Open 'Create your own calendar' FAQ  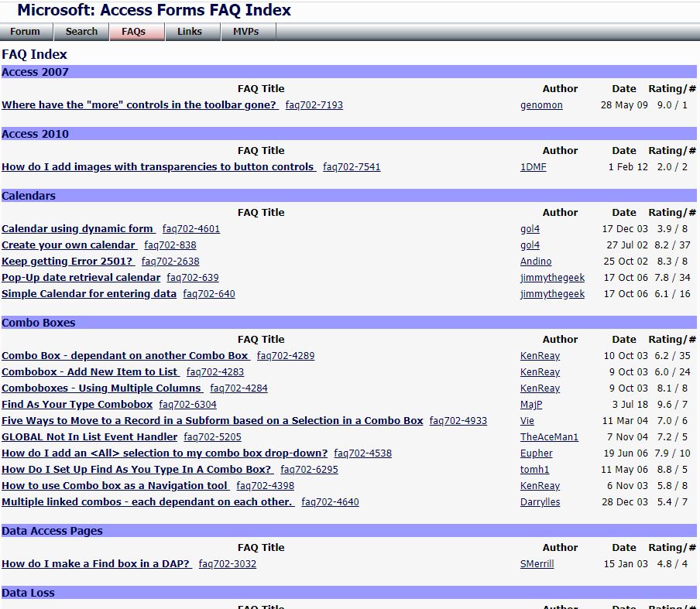[69, 245]
